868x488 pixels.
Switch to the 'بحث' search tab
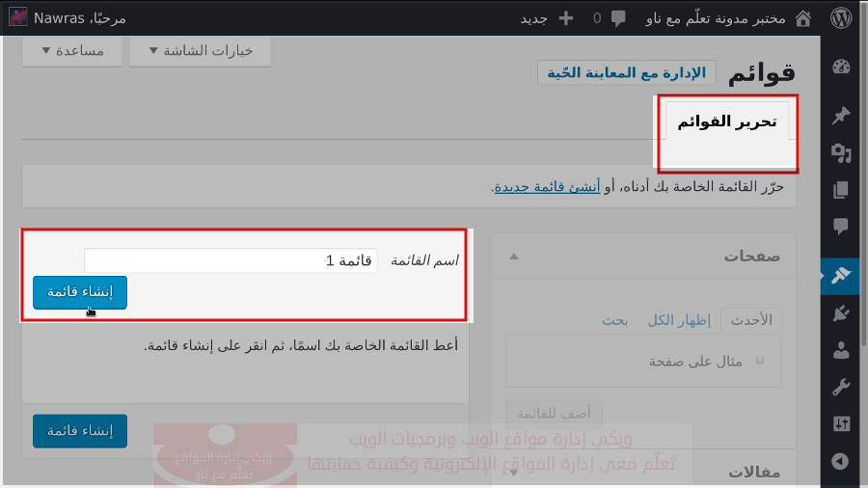[615, 320]
